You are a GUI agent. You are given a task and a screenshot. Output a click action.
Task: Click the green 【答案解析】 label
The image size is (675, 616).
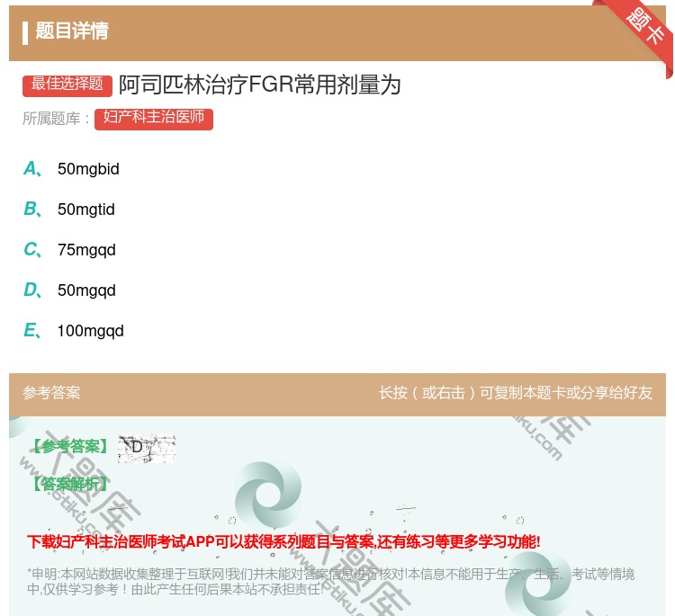(70, 485)
